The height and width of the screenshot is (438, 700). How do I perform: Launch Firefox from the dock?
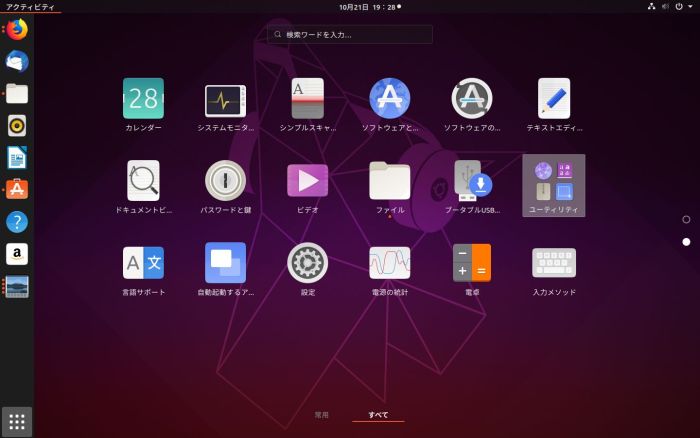[x=17, y=29]
